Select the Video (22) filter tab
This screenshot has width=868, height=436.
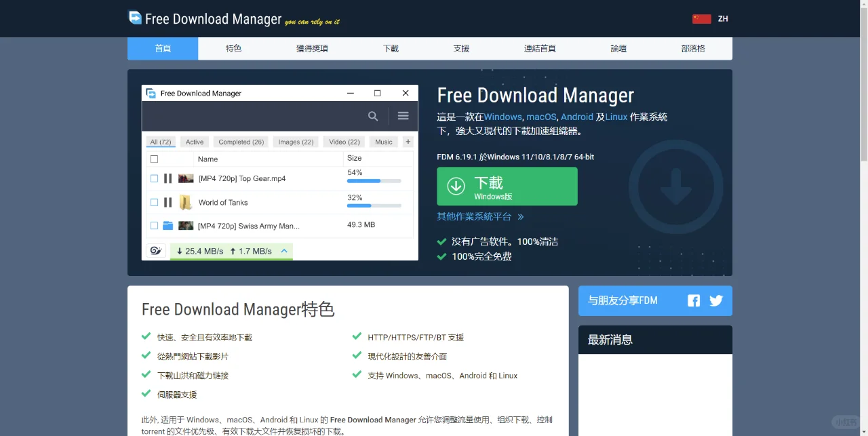tap(344, 142)
